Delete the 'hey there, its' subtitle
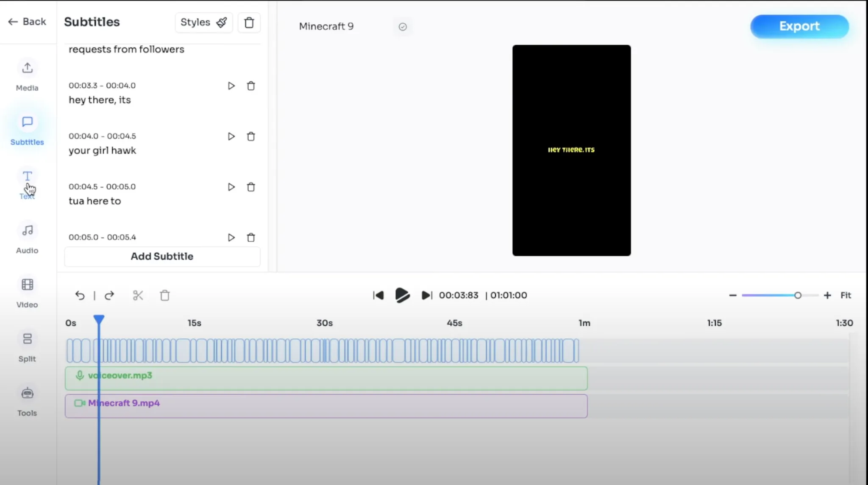This screenshot has height=485, width=868. point(251,86)
